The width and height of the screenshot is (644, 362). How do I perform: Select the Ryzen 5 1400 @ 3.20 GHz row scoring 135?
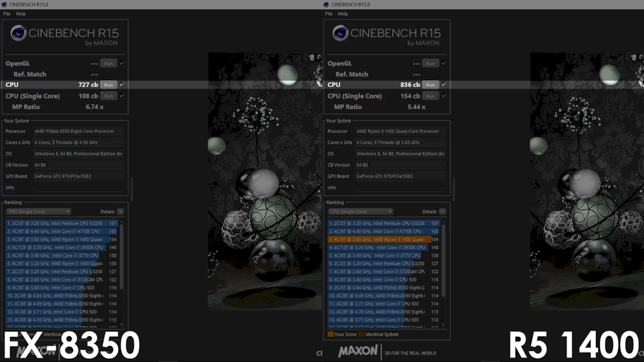[61, 263]
